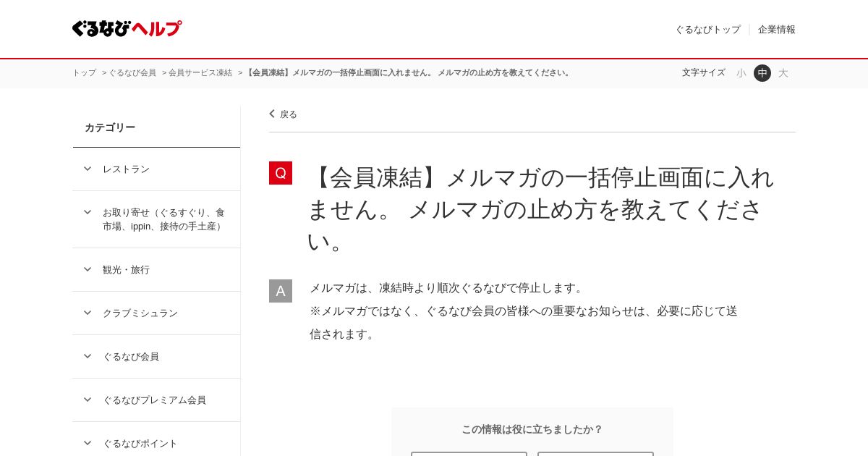This screenshot has width=868, height=456.
Task: Expand the 観光・旅行 category chevron
Action: click(88, 269)
